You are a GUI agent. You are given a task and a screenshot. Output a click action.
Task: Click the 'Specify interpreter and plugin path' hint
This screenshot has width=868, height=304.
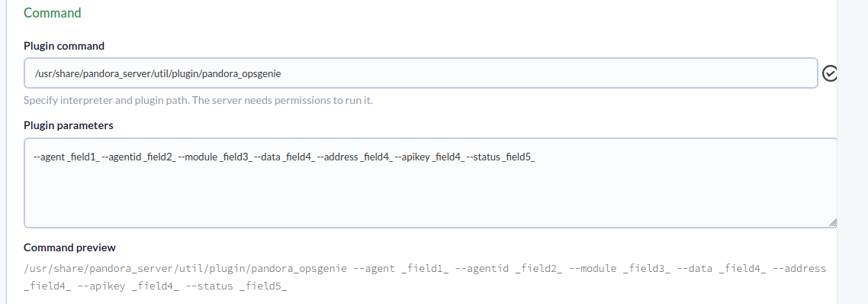[x=198, y=101]
